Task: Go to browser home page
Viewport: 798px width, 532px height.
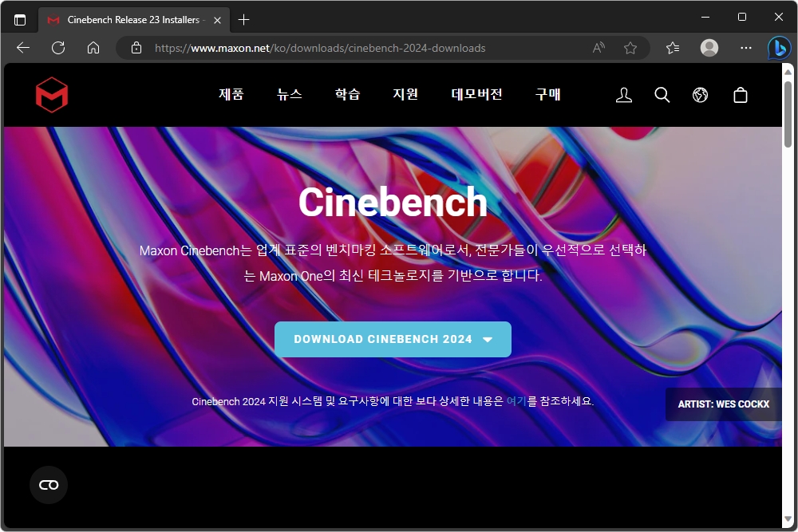Action: (93, 48)
